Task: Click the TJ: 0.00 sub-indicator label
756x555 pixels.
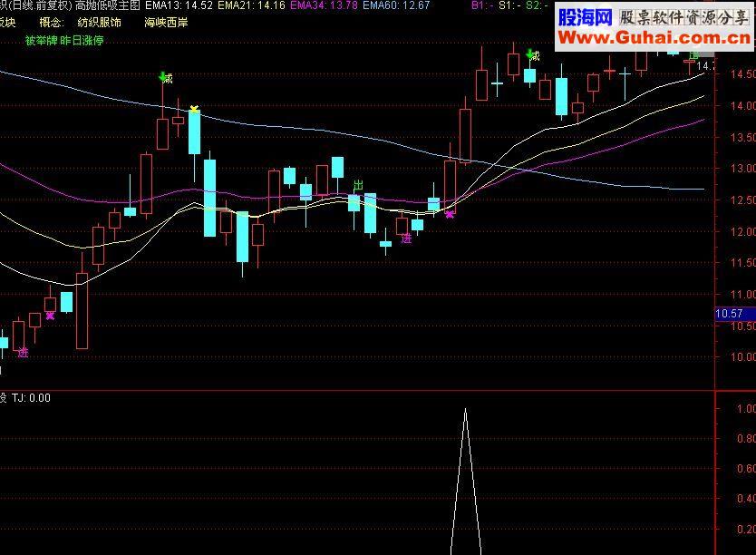Action: [x=31, y=398]
